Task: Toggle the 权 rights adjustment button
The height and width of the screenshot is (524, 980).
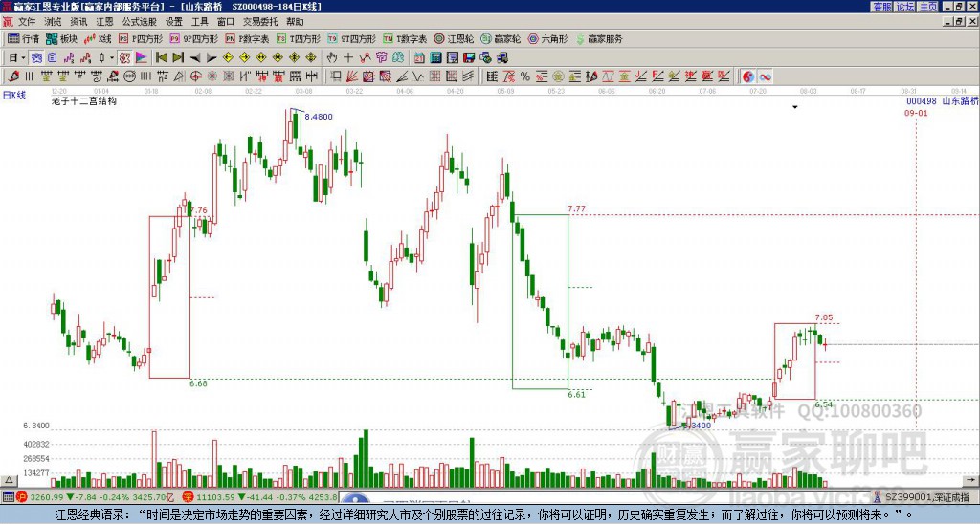Action: tap(124, 58)
